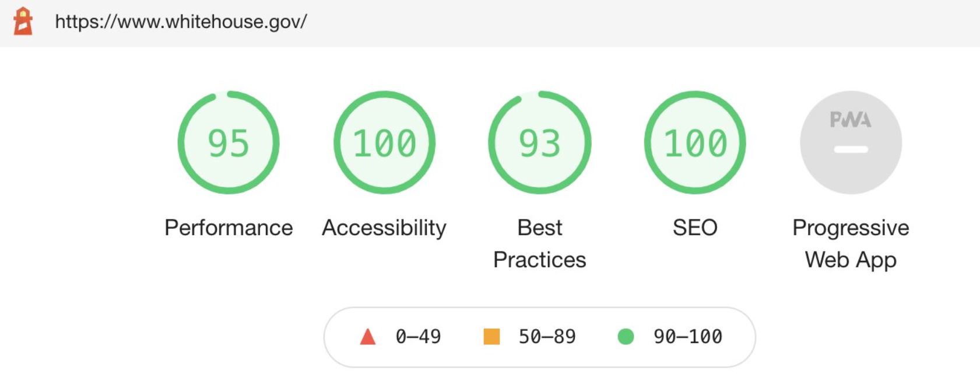The width and height of the screenshot is (980, 391).
Task: Click the 0–49 score range text
Action: [418, 337]
